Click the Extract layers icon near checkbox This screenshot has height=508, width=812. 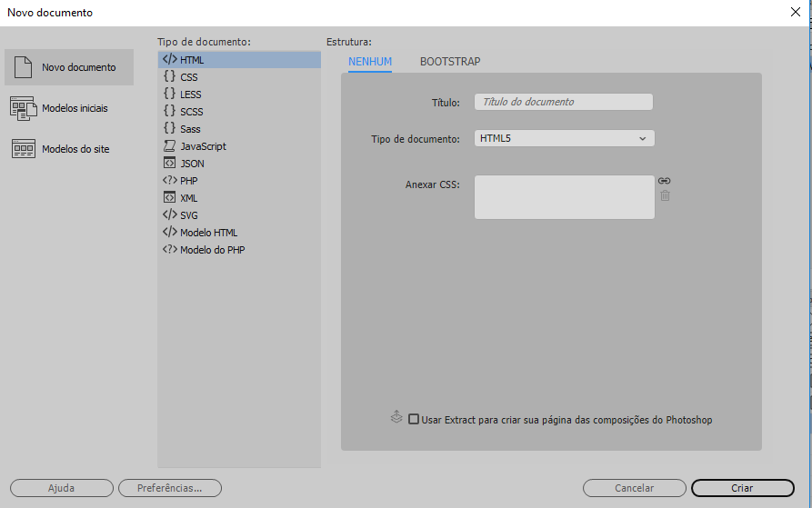tap(396, 416)
